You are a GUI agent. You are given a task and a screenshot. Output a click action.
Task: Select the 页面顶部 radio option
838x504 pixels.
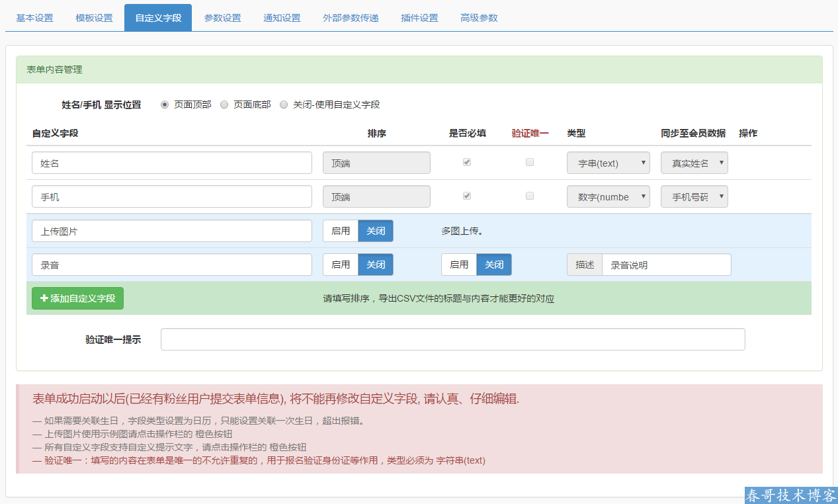pos(165,105)
